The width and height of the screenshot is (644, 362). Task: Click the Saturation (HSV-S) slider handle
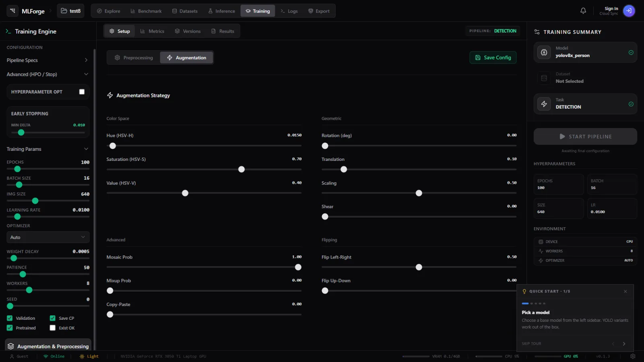pos(242,169)
